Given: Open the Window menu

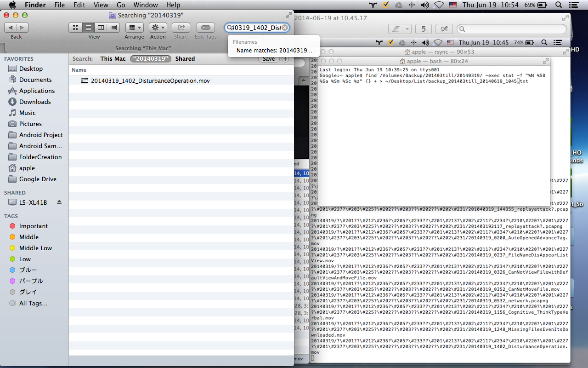Looking at the screenshot, I should [146, 5].
